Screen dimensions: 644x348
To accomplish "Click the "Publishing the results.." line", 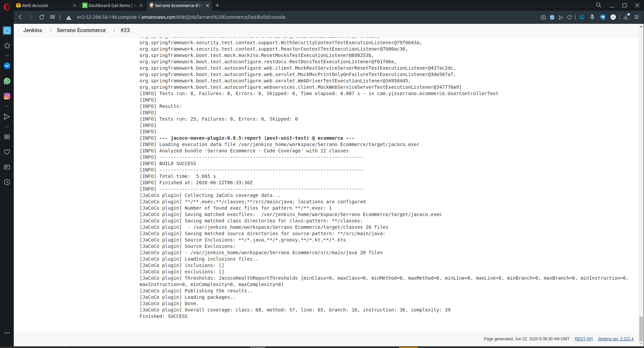I will coord(196,291).
